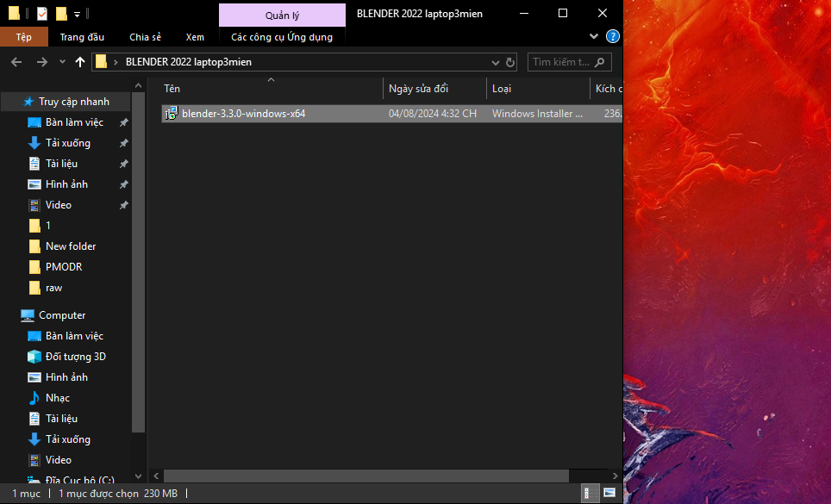Click the forward navigation arrow
The height and width of the screenshot is (504, 831).
pyautogui.click(x=41, y=62)
